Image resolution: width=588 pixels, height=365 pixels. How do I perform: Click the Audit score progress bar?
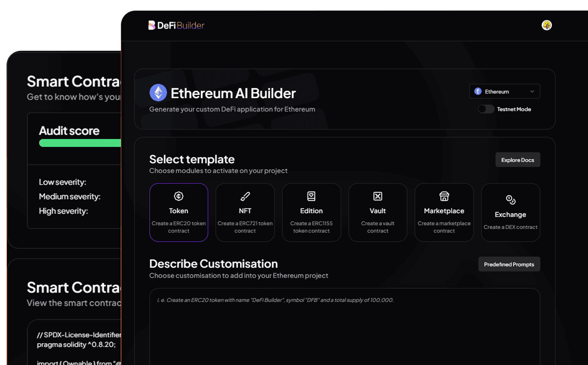pyautogui.click(x=80, y=143)
